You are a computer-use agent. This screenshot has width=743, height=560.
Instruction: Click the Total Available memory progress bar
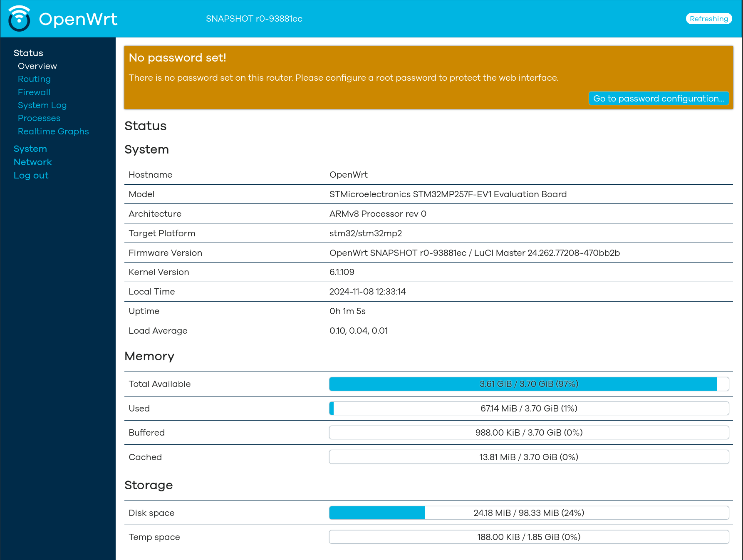529,384
